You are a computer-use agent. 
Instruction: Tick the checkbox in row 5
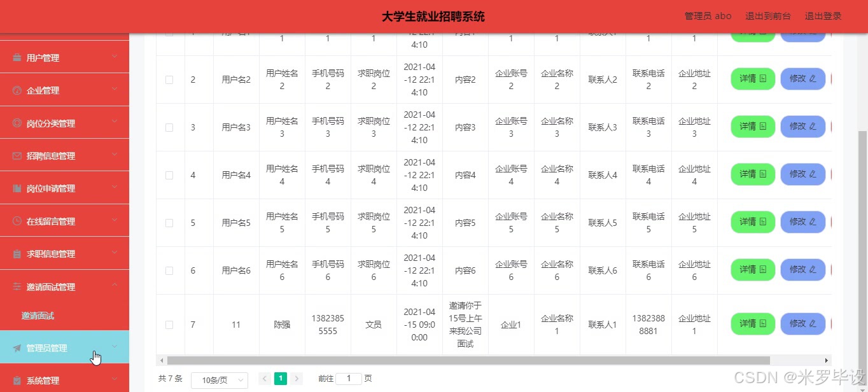[169, 223]
